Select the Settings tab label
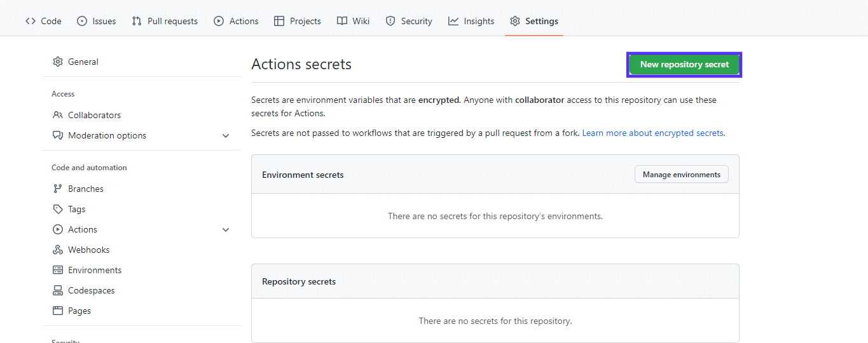Screen dimensions: 868x343 542,21
